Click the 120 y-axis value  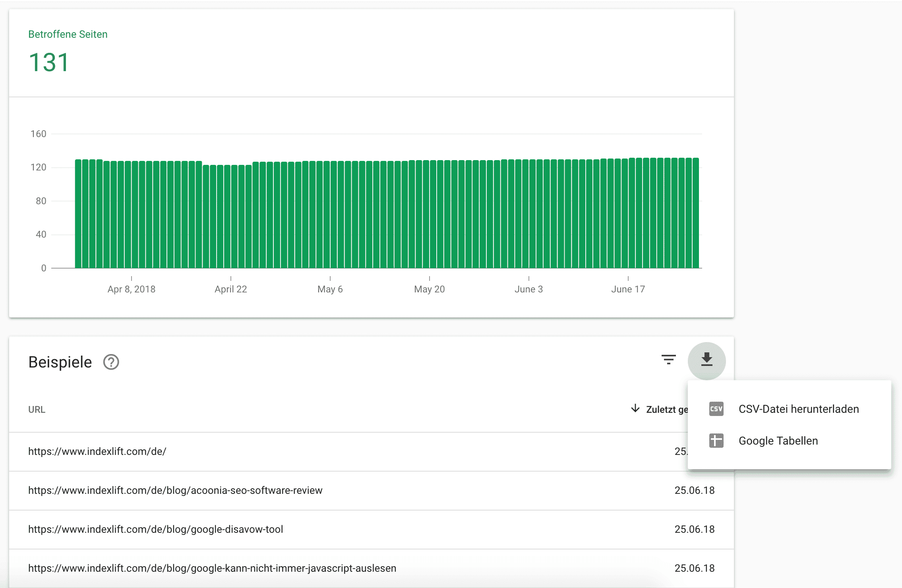[39, 167]
